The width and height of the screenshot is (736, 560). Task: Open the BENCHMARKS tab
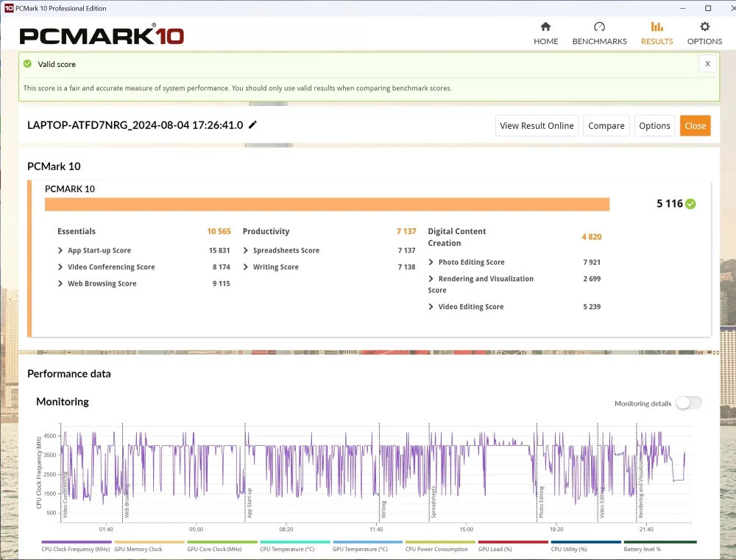pyautogui.click(x=599, y=33)
